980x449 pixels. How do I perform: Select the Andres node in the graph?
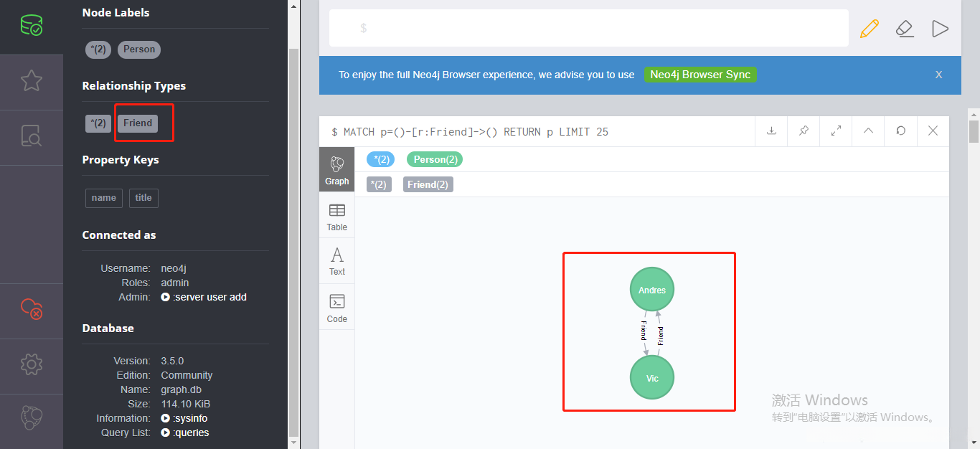[x=652, y=290]
